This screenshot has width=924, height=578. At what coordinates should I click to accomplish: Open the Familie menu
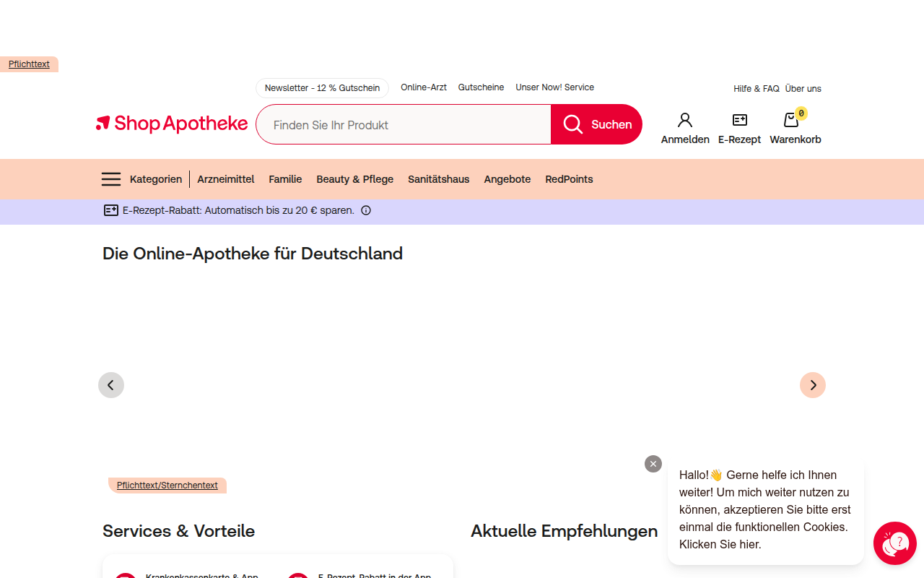point(285,179)
